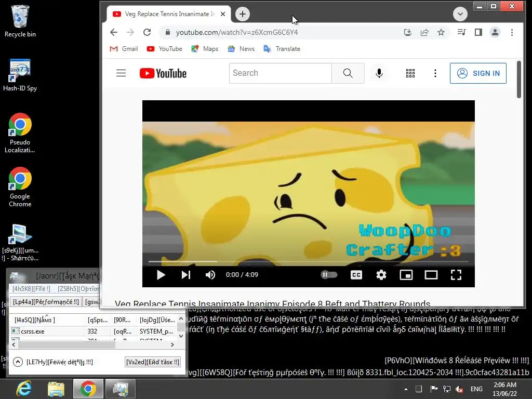
Task: Click the right arrow of horizontal scrollbar
Action: click(172, 345)
